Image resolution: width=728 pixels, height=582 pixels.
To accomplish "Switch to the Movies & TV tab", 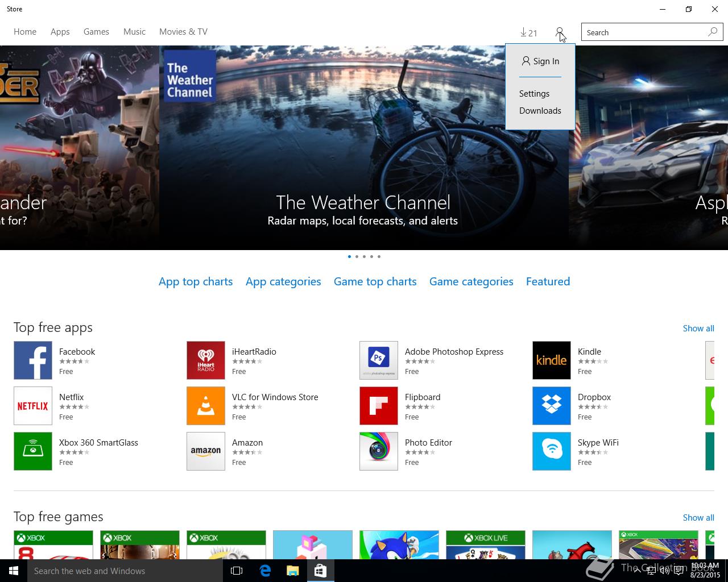I will tap(183, 32).
